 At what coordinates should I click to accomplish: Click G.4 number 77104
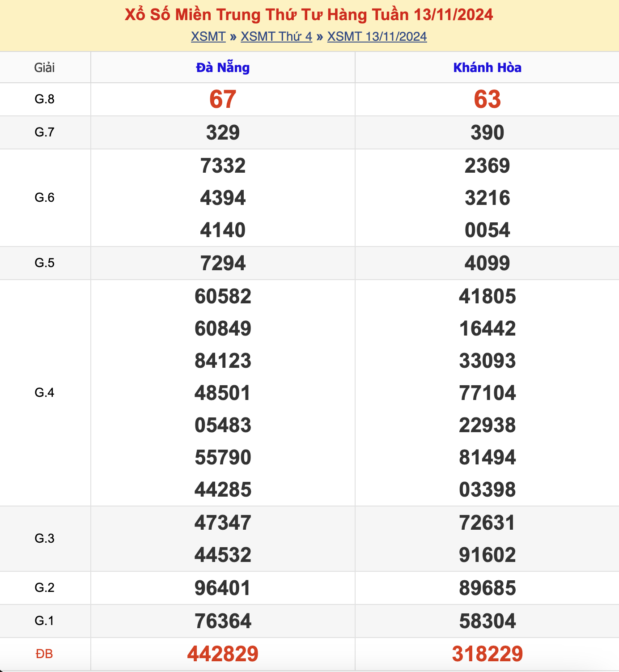488,393
